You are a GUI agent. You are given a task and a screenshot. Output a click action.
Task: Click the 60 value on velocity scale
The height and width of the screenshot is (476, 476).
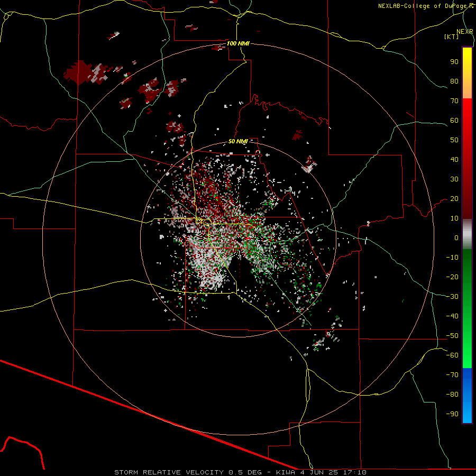tap(454, 120)
